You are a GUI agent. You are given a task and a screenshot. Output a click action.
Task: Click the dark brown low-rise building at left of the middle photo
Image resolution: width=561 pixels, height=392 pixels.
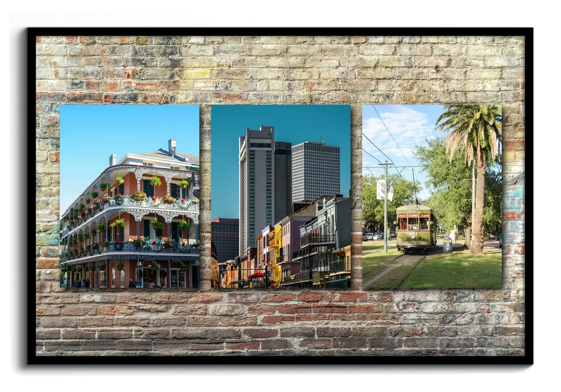click(x=224, y=238)
